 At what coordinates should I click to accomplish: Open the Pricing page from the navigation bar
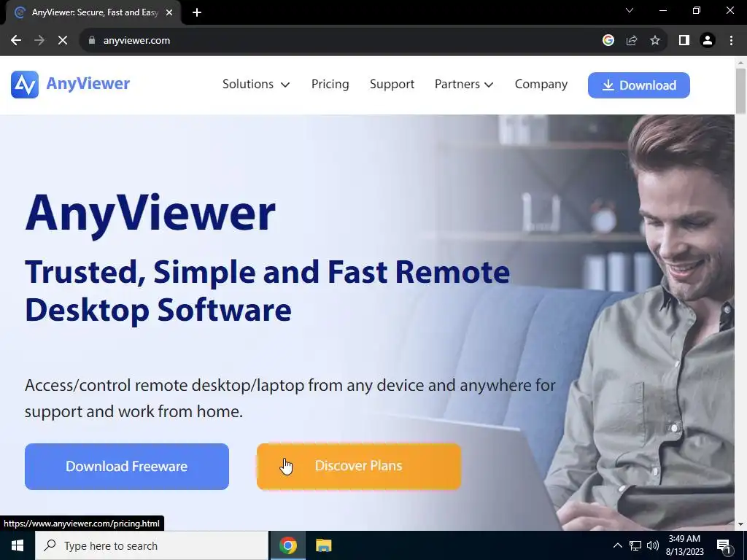[330, 85]
